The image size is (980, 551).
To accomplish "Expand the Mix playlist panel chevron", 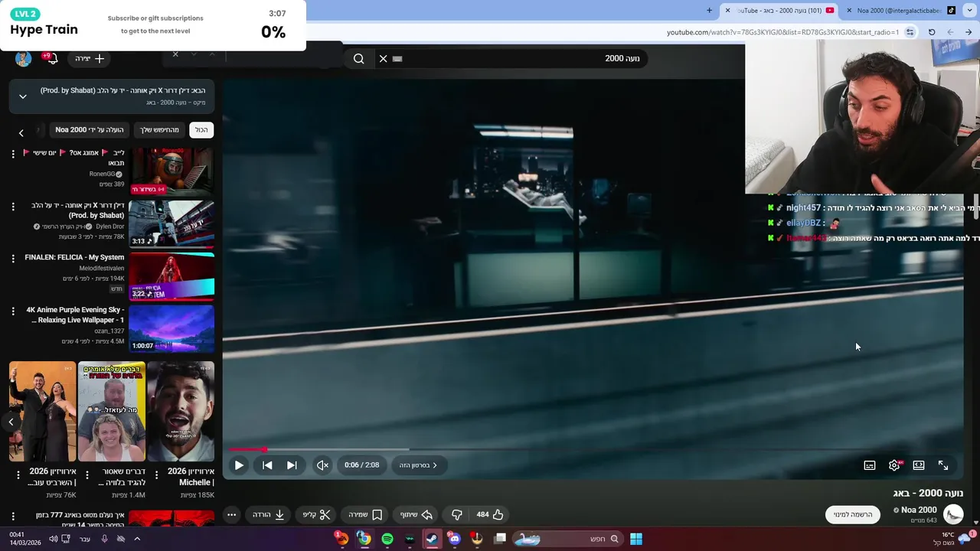I will 23,96.
